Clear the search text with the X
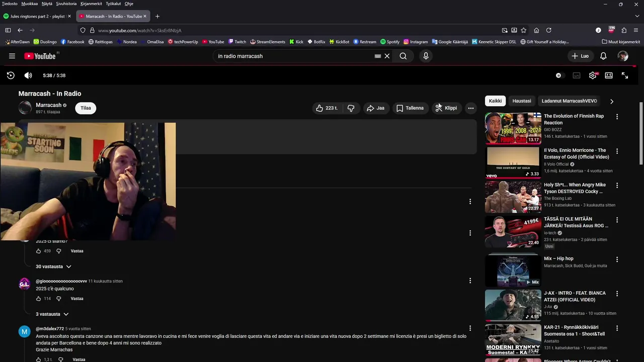Image resolution: width=644 pixels, height=362 pixels. tap(387, 56)
